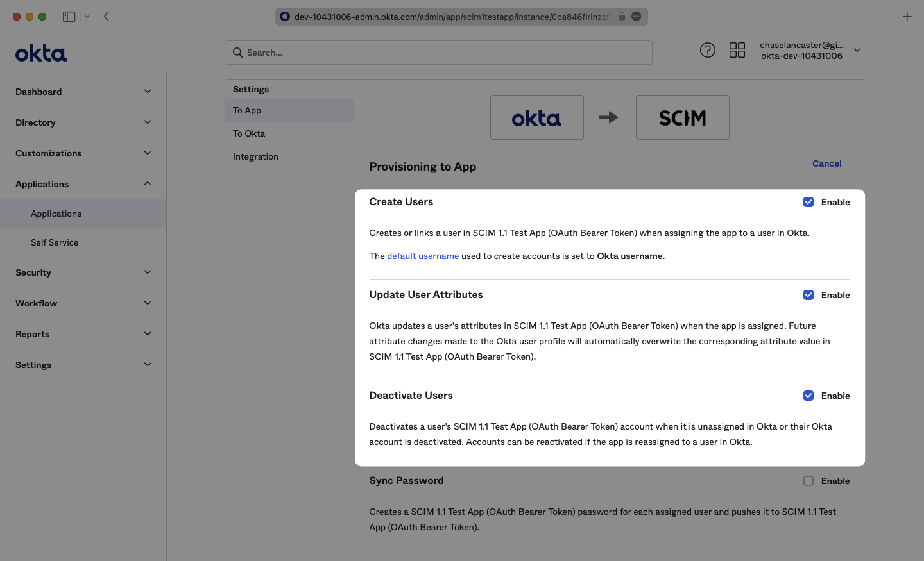Go back using browser back arrow
This screenshot has width=924, height=561.
pos(107,17)
